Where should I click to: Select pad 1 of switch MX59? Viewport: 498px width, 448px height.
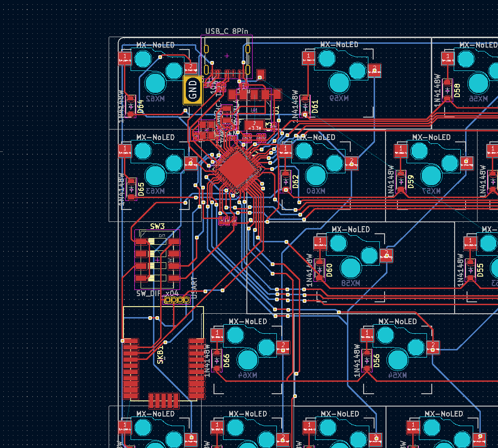point(308,58)
